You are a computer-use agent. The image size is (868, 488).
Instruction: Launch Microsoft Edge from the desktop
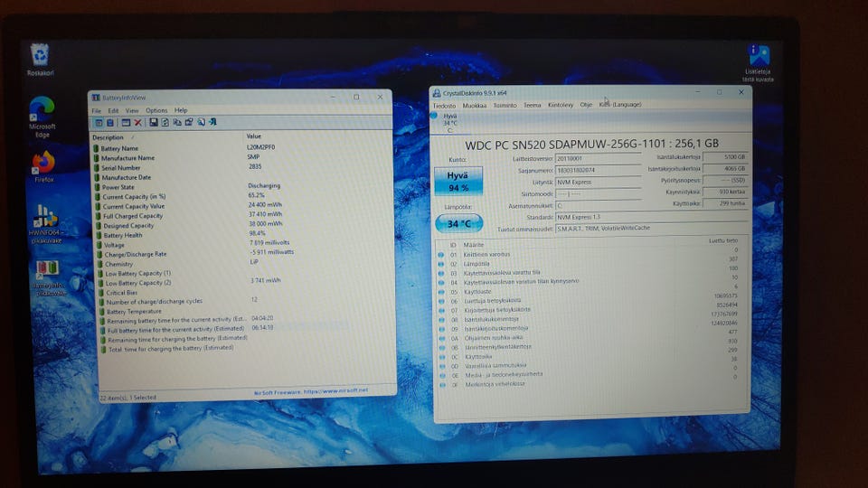[x=42, y=117]
